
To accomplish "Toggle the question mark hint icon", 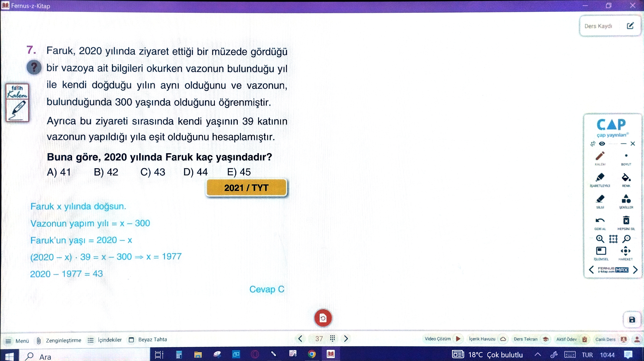I will click(x=34, y=67).
